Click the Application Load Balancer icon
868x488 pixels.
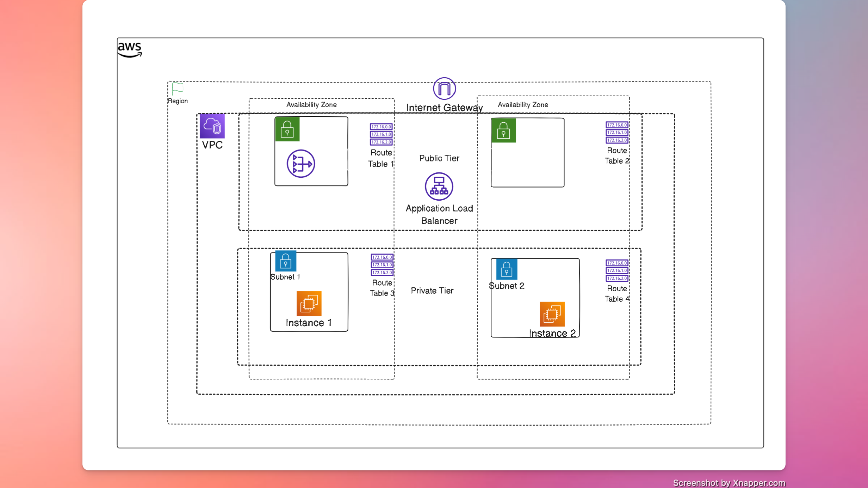point(439,187)
